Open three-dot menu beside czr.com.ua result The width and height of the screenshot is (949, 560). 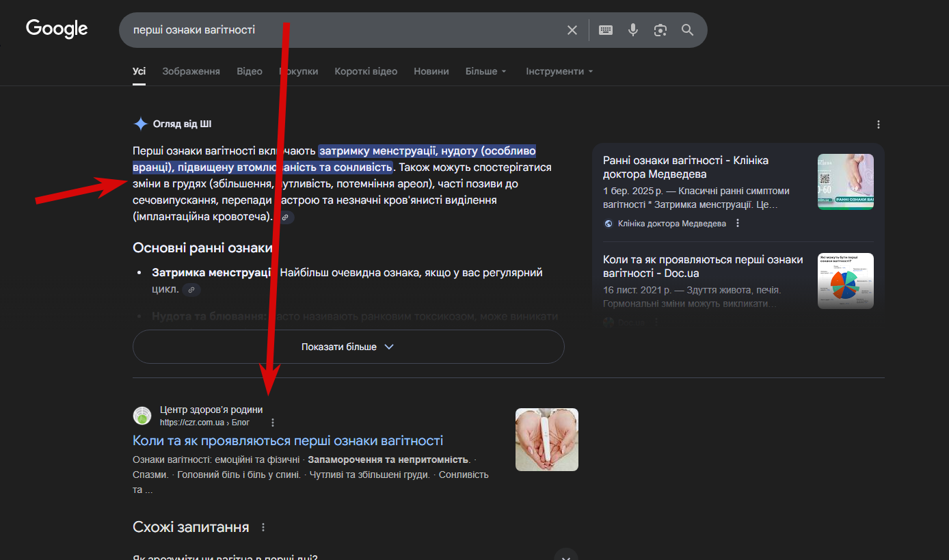pyautogui.click(x=273, y=423)
